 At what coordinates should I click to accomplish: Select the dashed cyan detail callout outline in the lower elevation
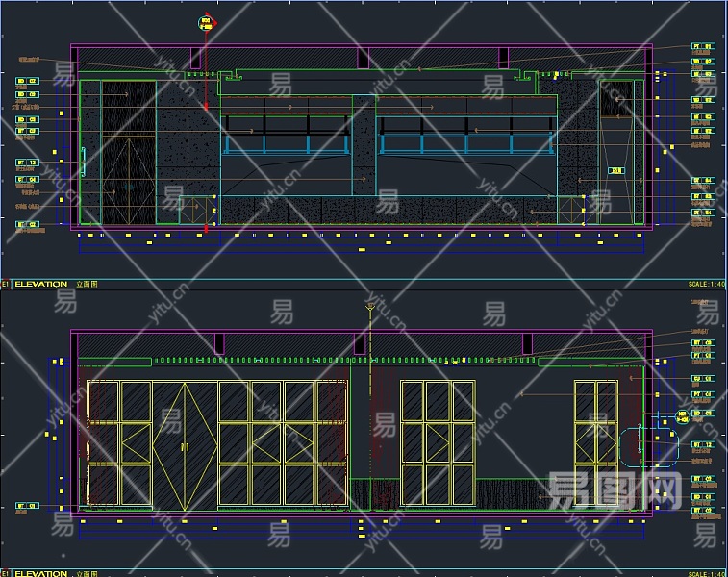pyautogui.click(x=649, y=445)
